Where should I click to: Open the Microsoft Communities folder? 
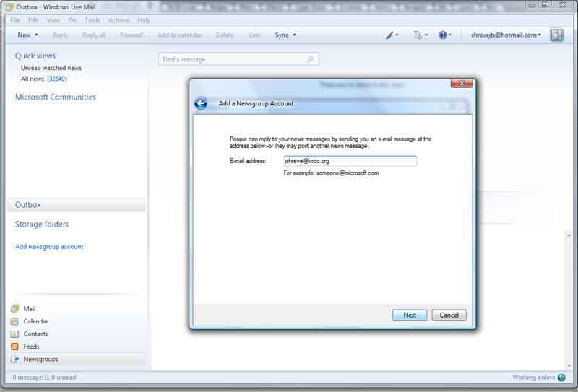click(x=56, y=97)
